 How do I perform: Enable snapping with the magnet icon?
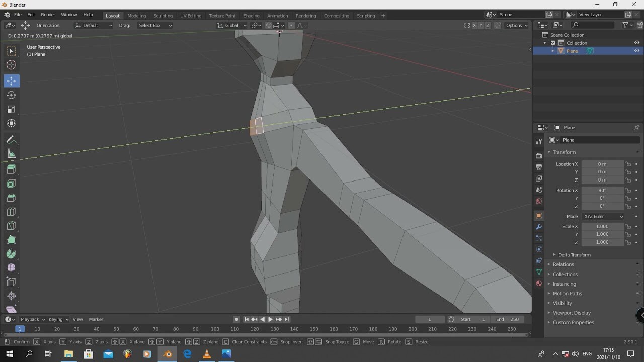(269, 25)
